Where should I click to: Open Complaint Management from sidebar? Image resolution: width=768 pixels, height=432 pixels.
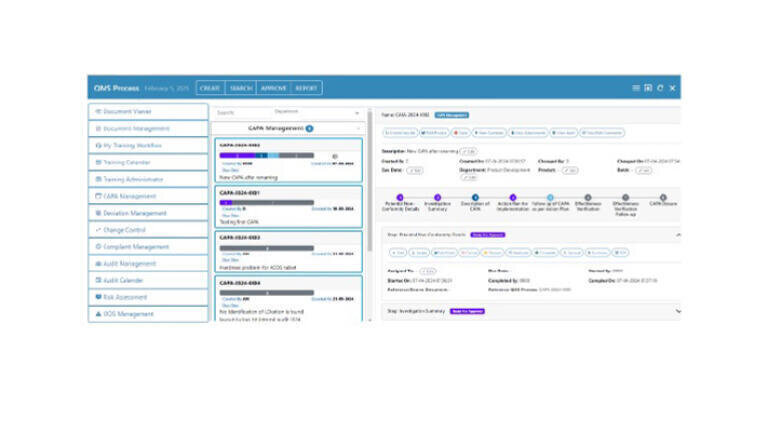pyautogui.click(x=148, y=247)
